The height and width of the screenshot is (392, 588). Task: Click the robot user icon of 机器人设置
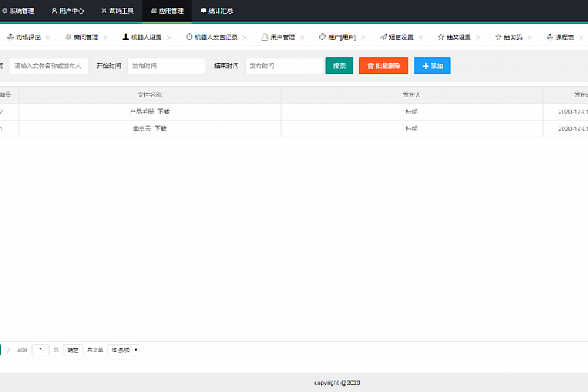point(125,37)
